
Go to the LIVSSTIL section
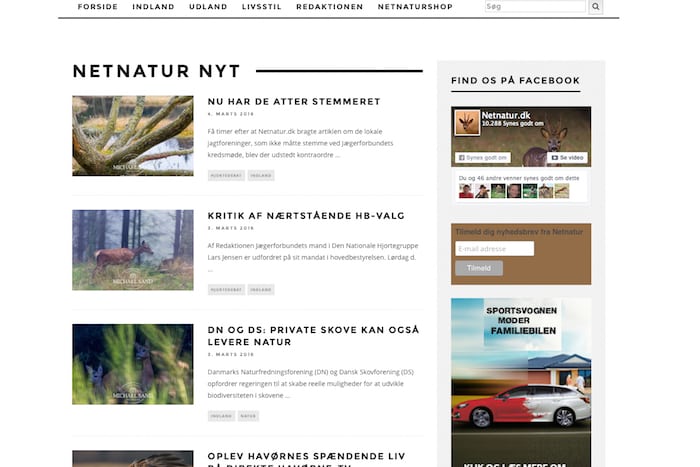[x=262, y=7]
